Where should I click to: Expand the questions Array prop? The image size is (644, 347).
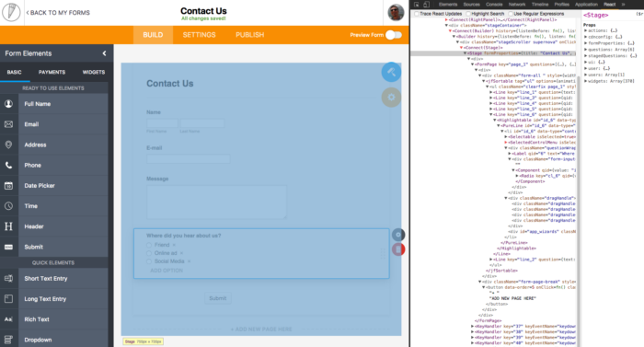pos(586,50)
